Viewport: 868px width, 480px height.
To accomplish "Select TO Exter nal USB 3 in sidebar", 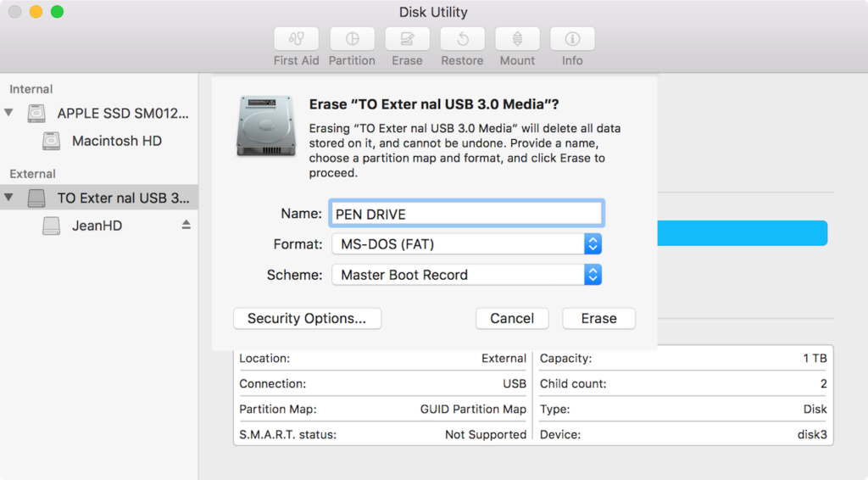I will (123, 198).
